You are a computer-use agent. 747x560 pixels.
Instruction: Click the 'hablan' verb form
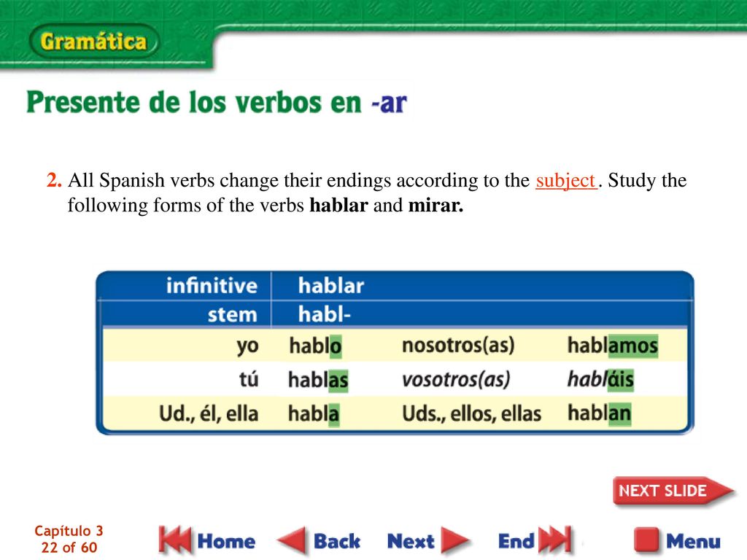tap(600, 413)
